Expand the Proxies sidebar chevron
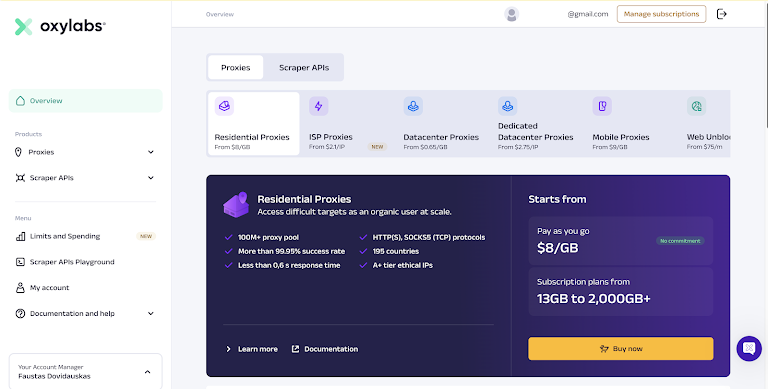768x389 pixels. point(150,152)
